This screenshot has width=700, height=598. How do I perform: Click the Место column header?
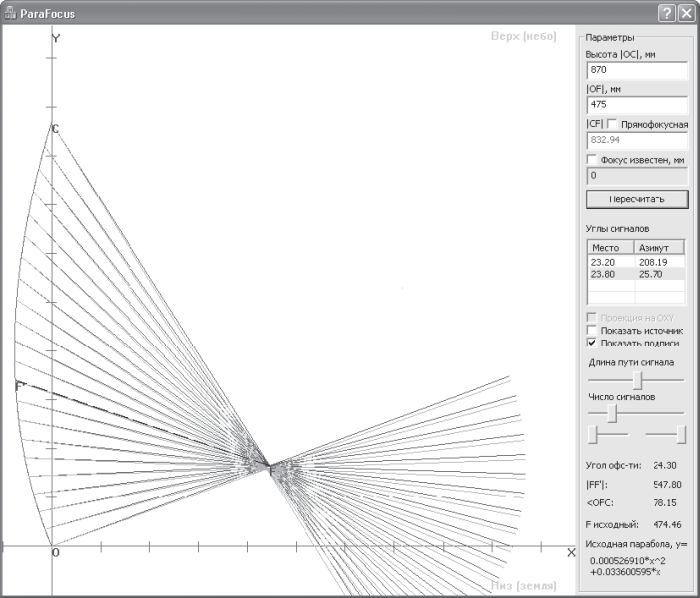[610, 247]
